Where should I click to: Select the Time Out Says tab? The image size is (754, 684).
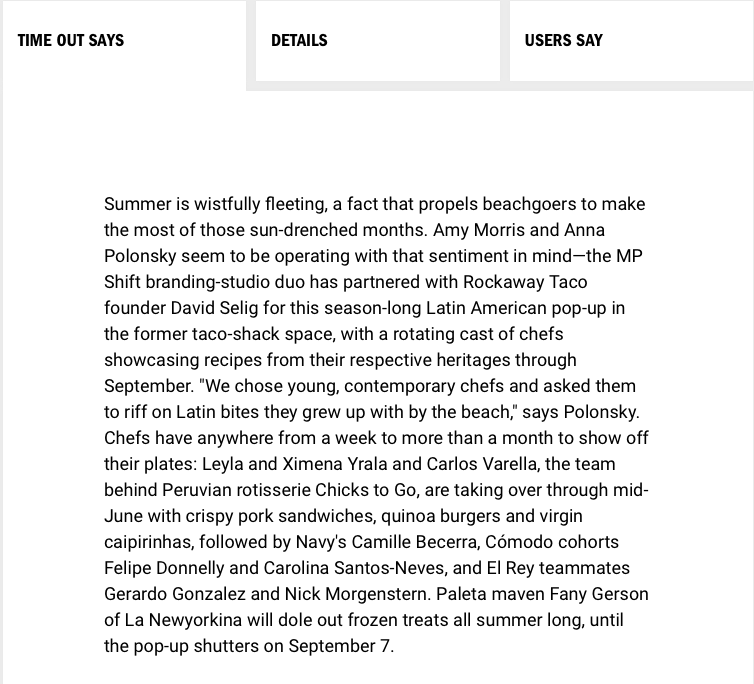click(124, 40)
